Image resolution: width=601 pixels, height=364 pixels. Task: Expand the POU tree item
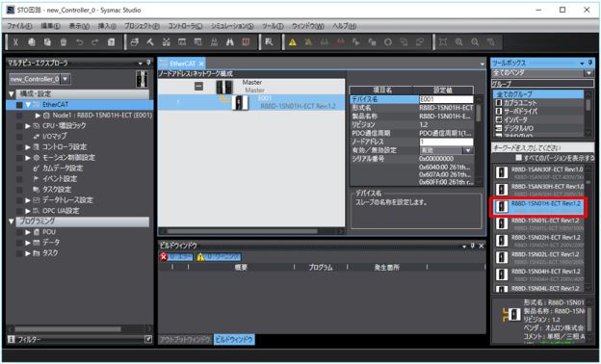click(28, 232)
